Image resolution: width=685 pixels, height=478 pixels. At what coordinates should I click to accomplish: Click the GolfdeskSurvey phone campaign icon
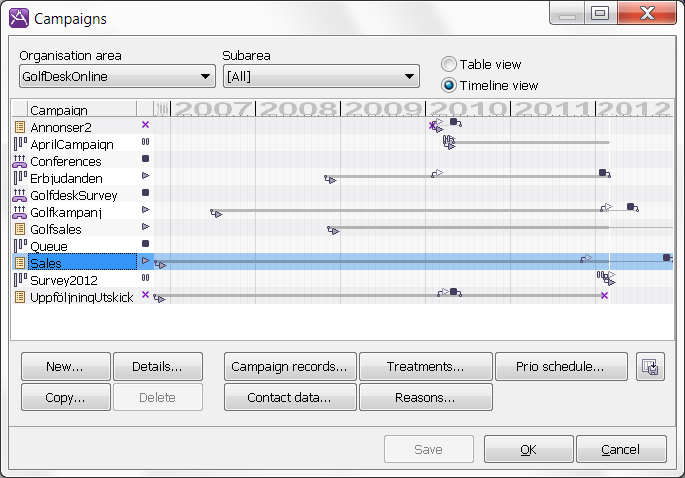pos(20,195)
